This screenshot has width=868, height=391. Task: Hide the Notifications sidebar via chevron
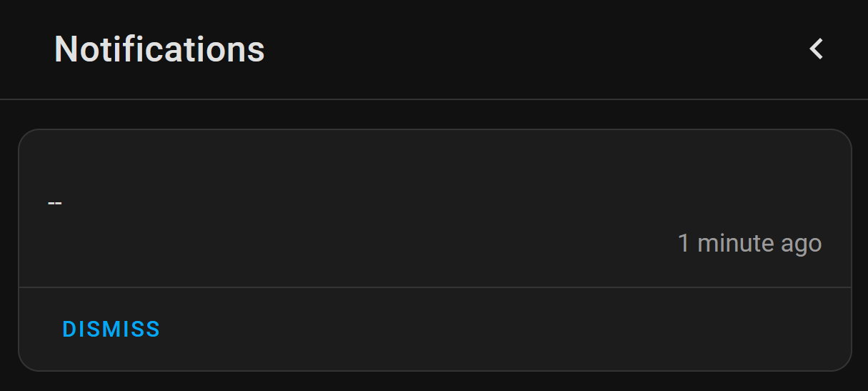[817, 49]
